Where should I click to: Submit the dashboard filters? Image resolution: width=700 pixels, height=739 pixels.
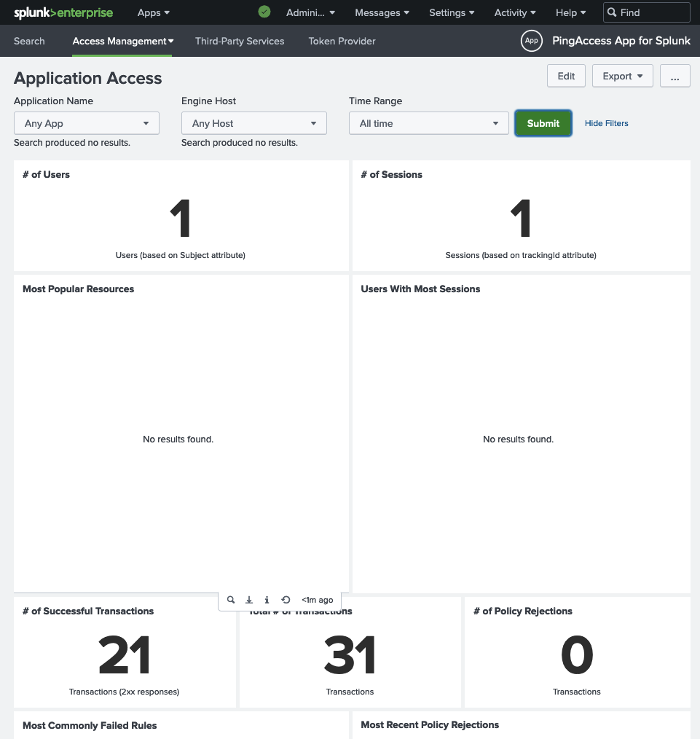[x=543, y=122]
